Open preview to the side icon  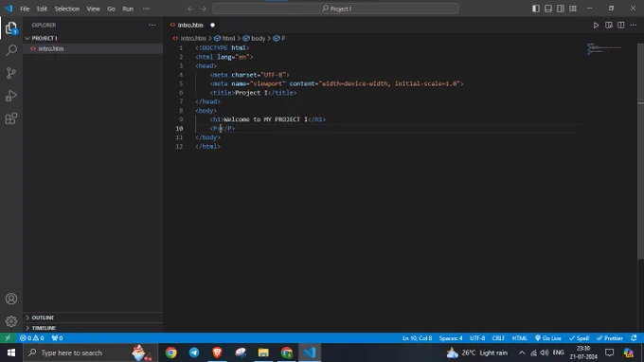point(609,25)
